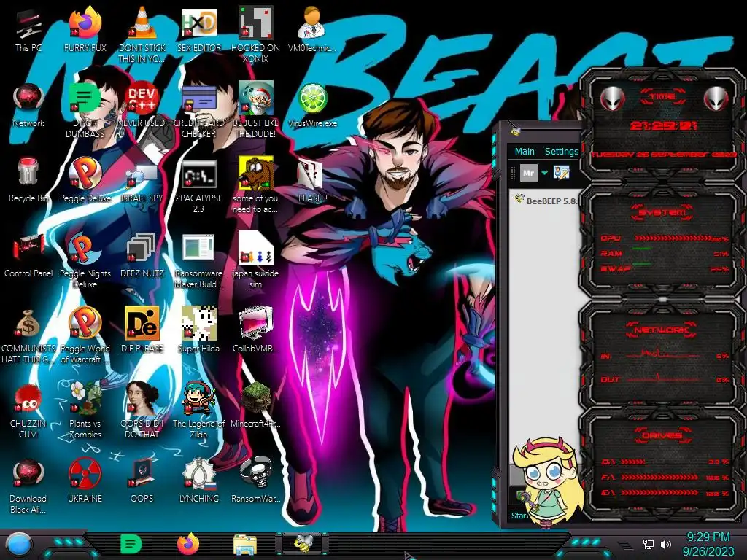
Task: Launch The Legend of Zilda icon
Action: click(x=199, y=411)
